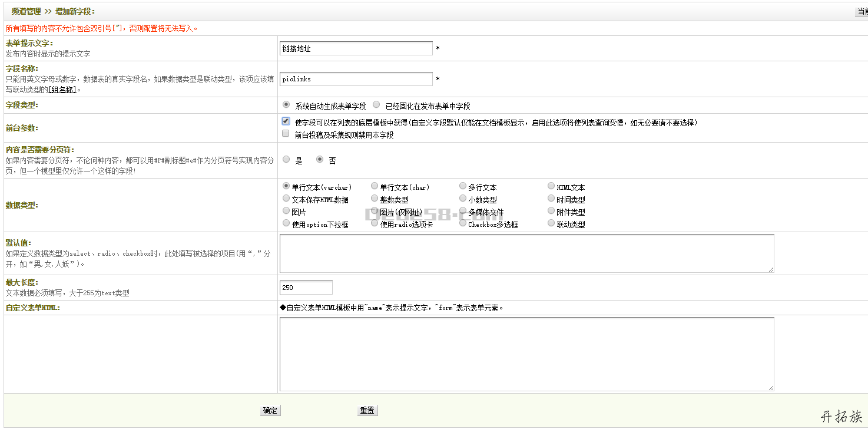868x429 pixels.
Task: Click the partially visible 当前 button at top right
Action: (x=862, y=11)
